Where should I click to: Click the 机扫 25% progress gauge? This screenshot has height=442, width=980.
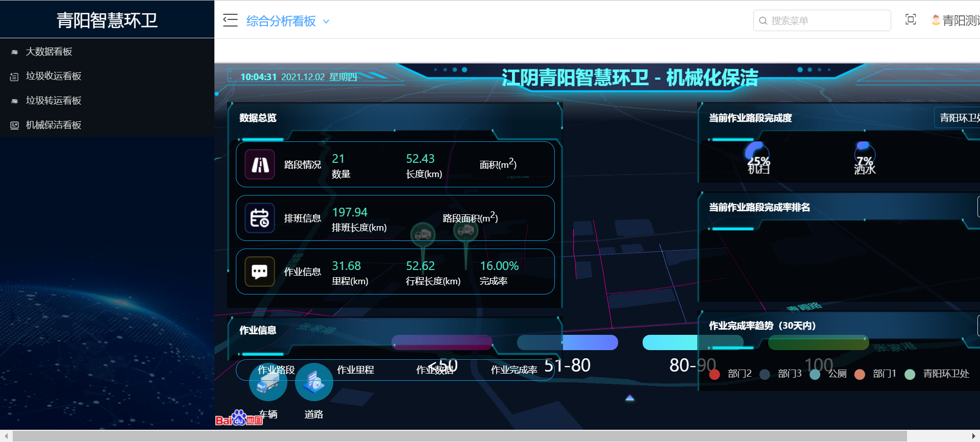[x=757, y=157]
